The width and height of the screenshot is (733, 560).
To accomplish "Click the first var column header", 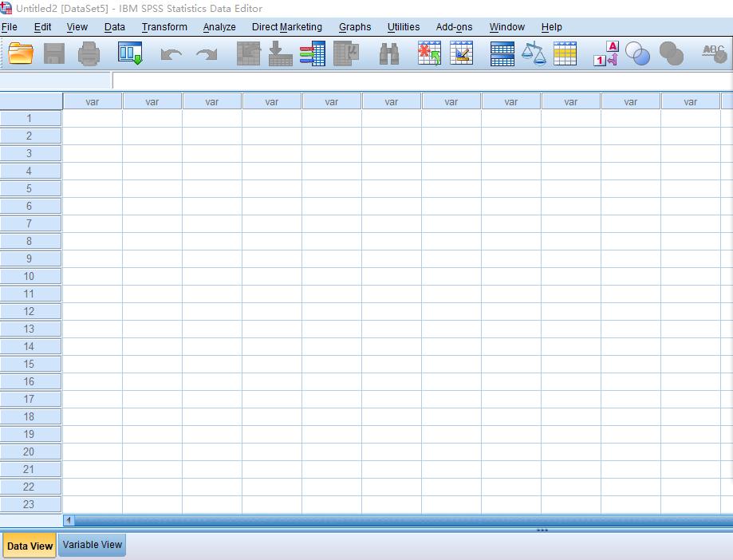I will (93, 102).
